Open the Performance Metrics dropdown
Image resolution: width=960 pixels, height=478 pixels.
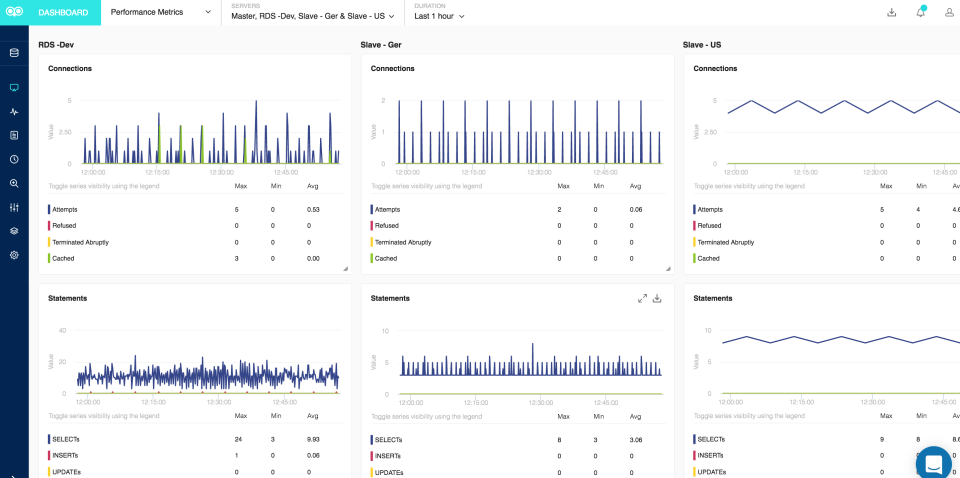tap(160, 13)
